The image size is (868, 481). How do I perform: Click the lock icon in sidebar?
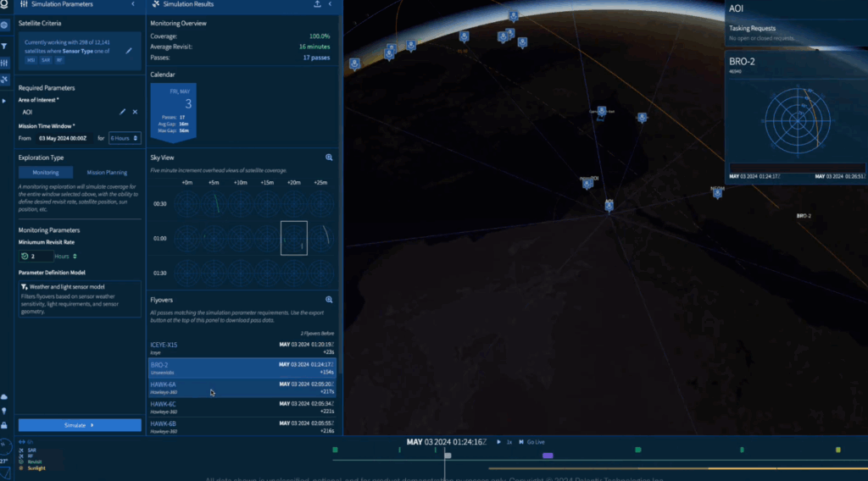pos(4,425)
